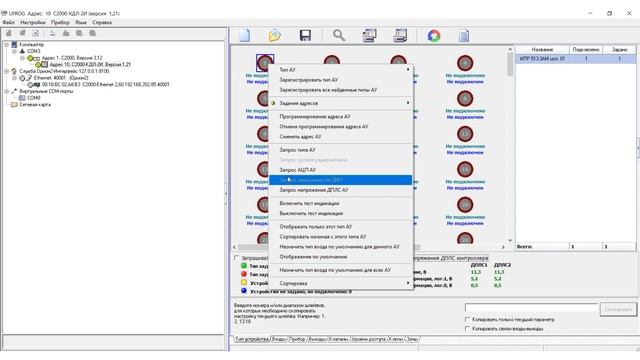Toggle the 'Запрашивать' checkbox below device grid

(x=236, y=258)
